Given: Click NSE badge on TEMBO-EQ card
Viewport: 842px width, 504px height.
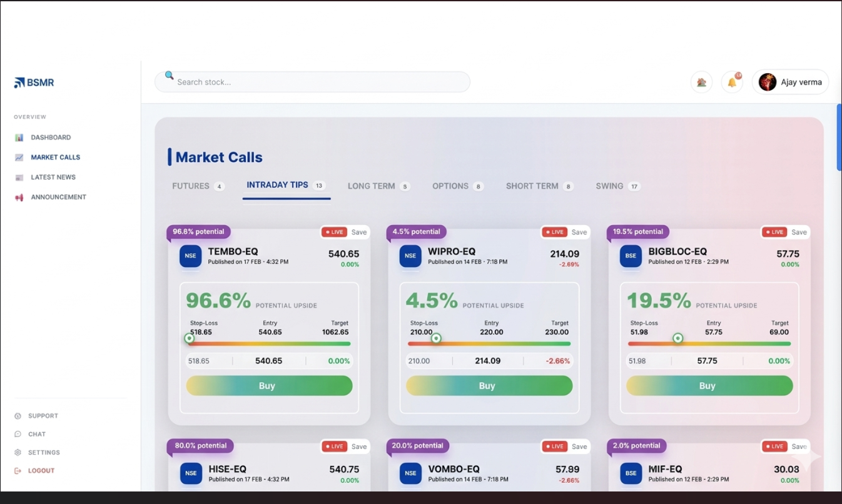Looking at the screenshot, I should [190, 256].
